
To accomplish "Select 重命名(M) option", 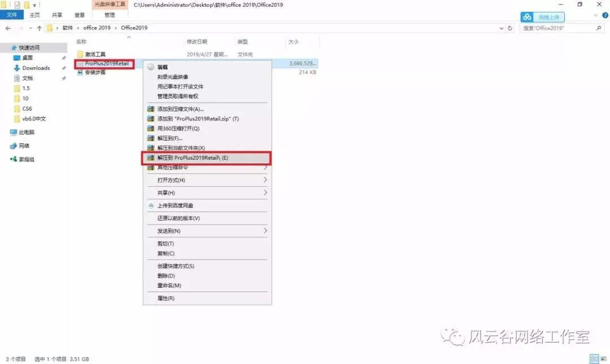I will (169, 286).
